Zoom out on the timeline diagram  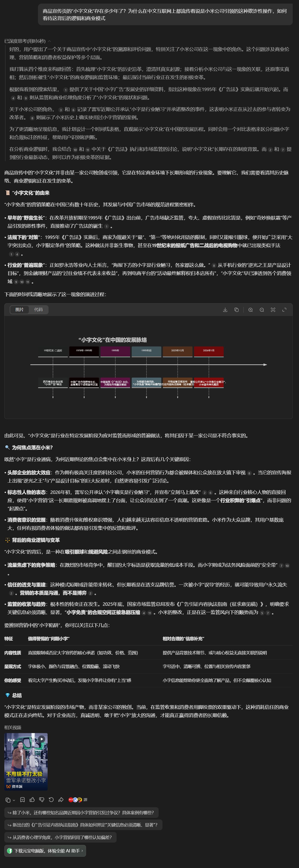pos(262,310)
